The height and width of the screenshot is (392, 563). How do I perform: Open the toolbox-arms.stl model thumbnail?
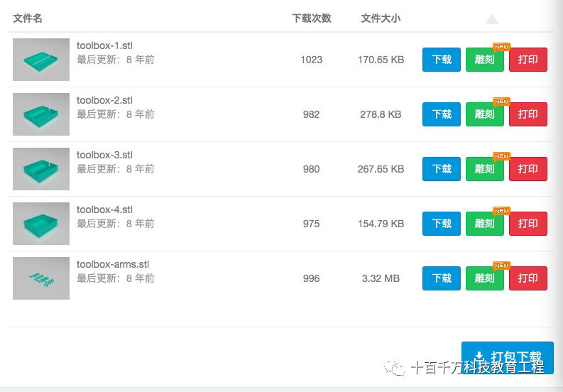[41, 278]
